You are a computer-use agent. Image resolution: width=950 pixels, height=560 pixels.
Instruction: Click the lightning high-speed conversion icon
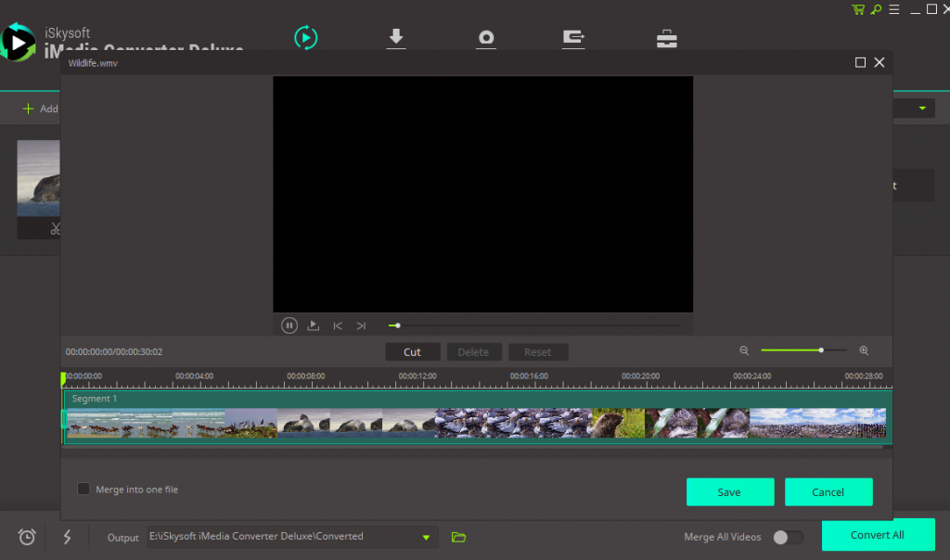coord(66,536)
